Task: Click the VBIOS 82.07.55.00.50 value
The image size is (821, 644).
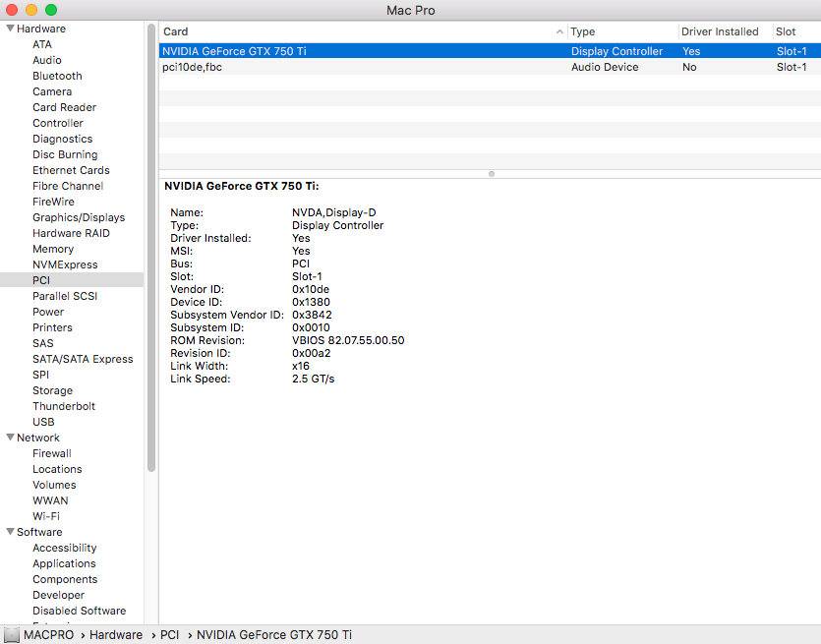Action: pyautogui.click(x=348, y=340)
